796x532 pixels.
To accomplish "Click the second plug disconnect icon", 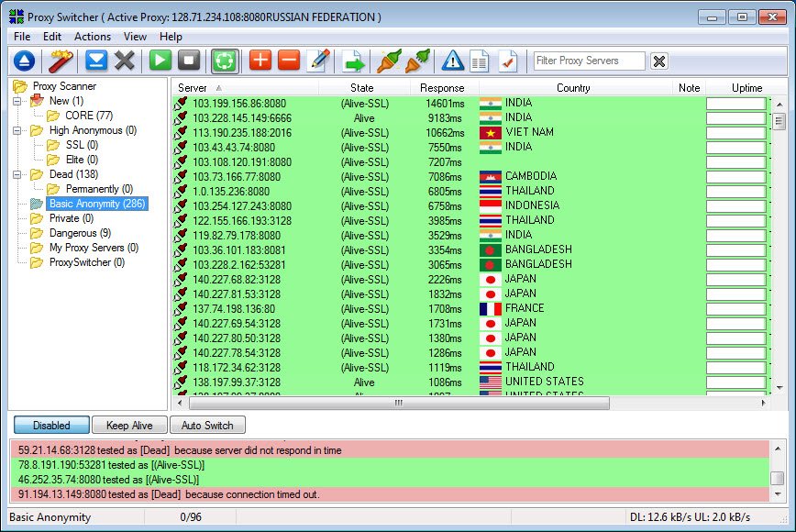I will (x=417, y=61).
